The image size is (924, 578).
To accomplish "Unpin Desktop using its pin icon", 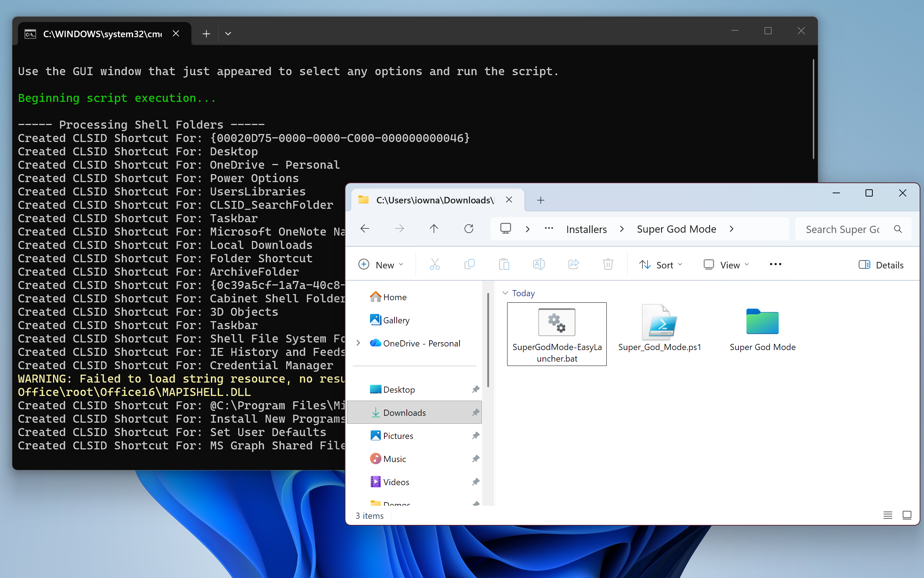I will (x=475, y=389).
